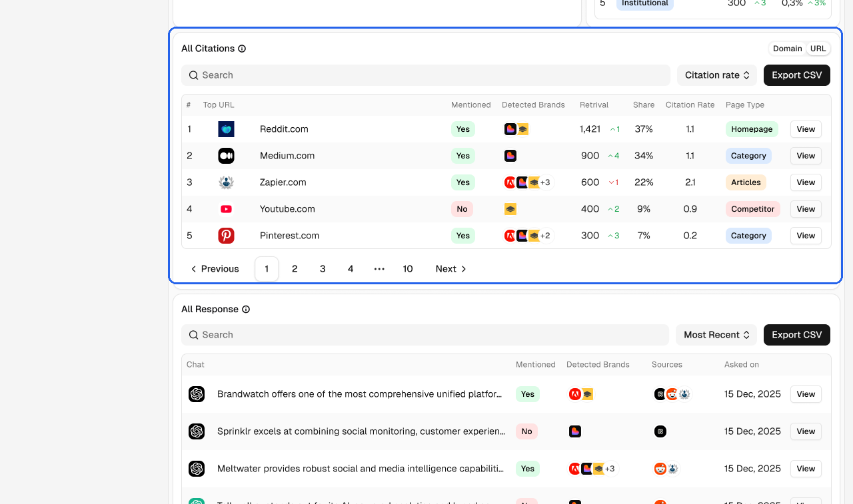Switch citations view to URL
This screenshot has height=504, width=853.
coord(818,49)
